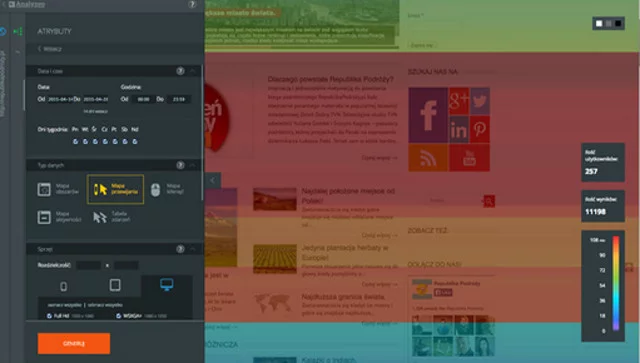Click the red search magnifier button on webpage

(489, 201)
